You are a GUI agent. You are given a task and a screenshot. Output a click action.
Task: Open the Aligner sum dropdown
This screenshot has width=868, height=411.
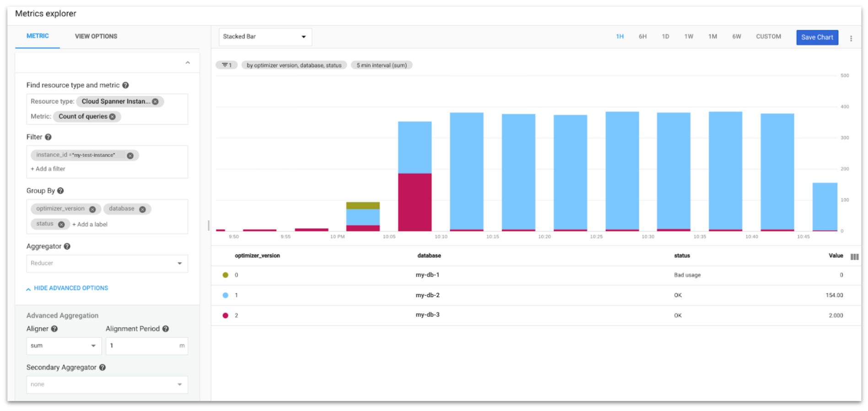[63, 346]
